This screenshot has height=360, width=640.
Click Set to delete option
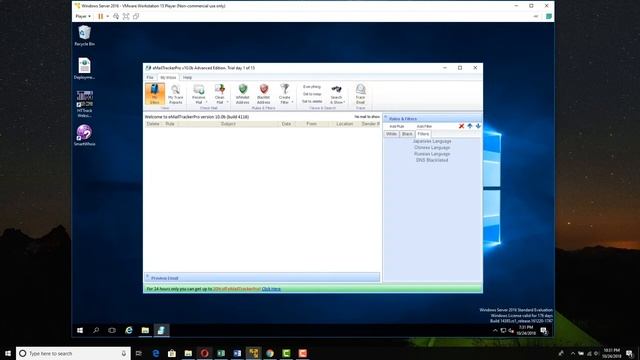[x=312, y=101]
